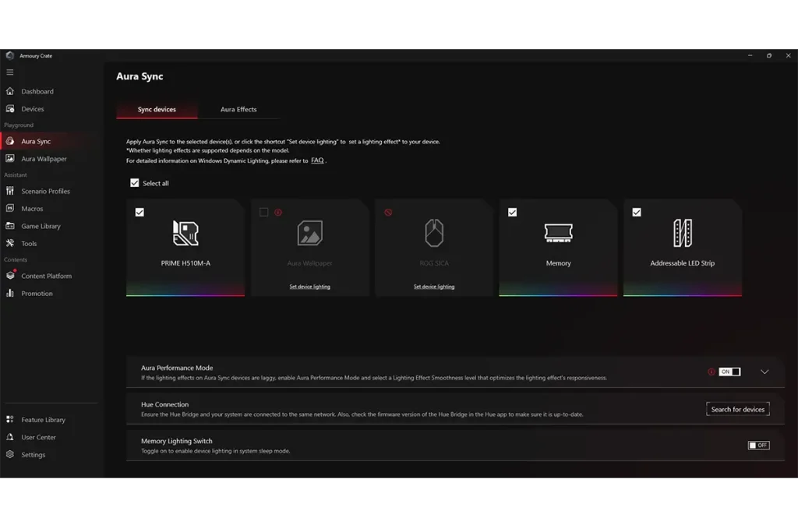Image resolution: width=798 pixels, height=532 pixels.
Task: Turn off Aura Performance Mode toggle
Action: click(729, 372)
